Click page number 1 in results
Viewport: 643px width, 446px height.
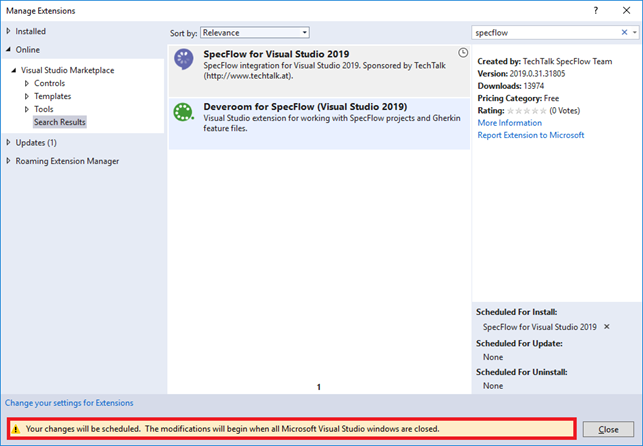pos(319,387)
